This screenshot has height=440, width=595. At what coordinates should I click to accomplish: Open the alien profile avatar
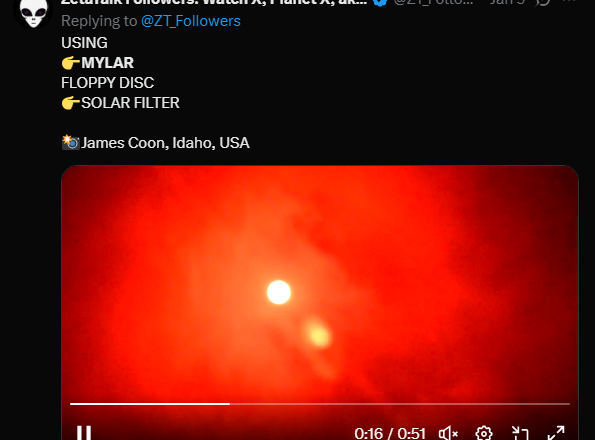(33, 13)
